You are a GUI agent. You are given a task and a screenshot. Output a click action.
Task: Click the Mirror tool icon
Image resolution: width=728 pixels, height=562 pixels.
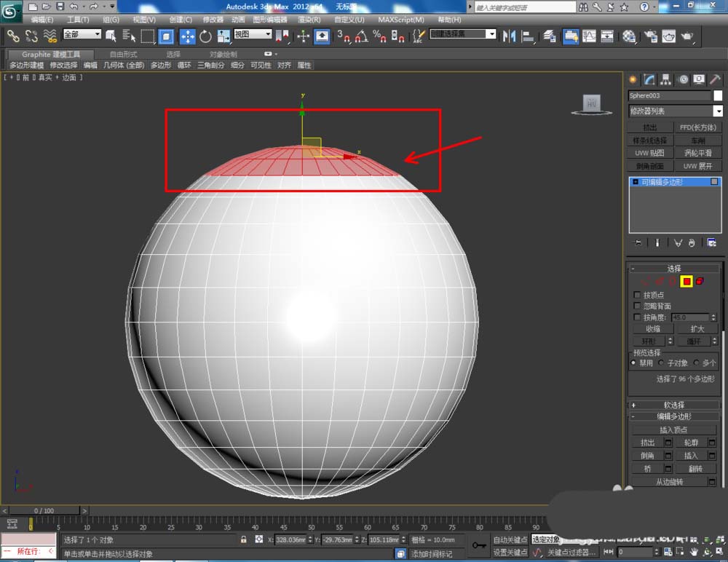(x=510, y=36)
